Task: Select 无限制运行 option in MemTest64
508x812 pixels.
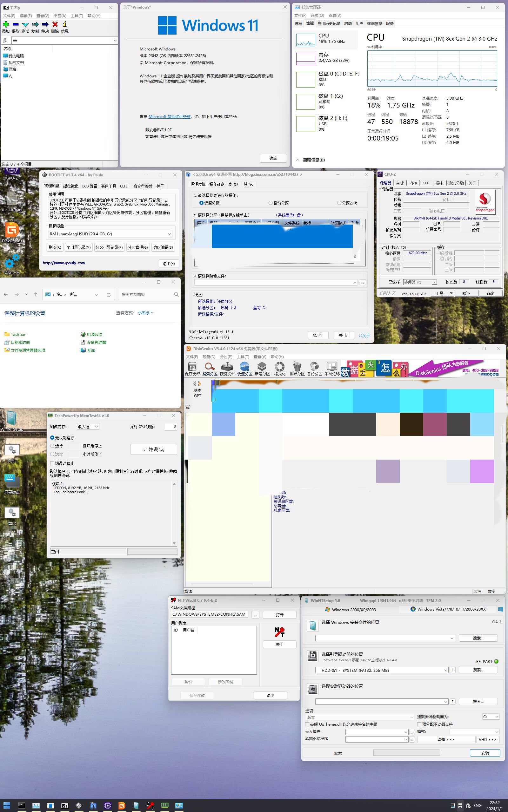Action: click(52, 437)
